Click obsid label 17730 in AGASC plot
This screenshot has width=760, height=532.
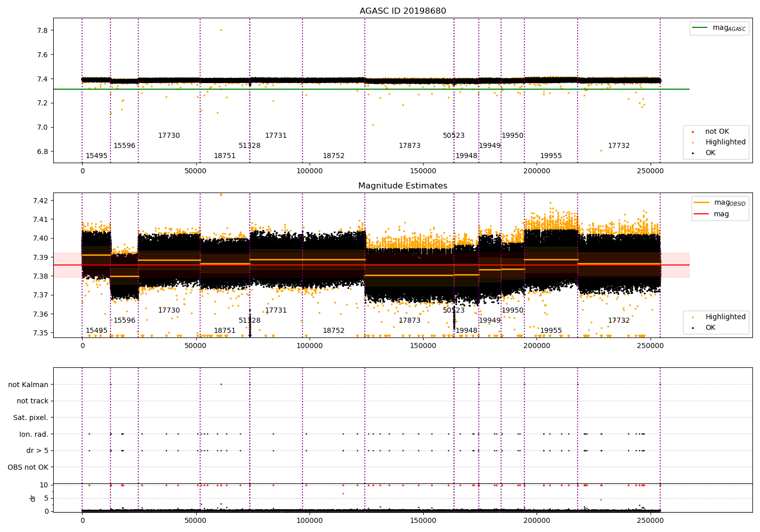169,136
